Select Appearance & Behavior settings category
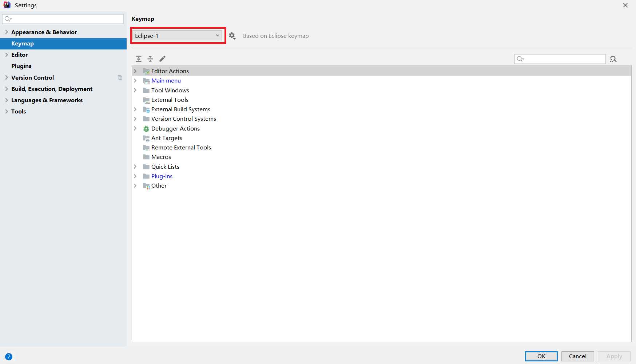This screenshot has height=364, width=636. (x=44, y=32)
